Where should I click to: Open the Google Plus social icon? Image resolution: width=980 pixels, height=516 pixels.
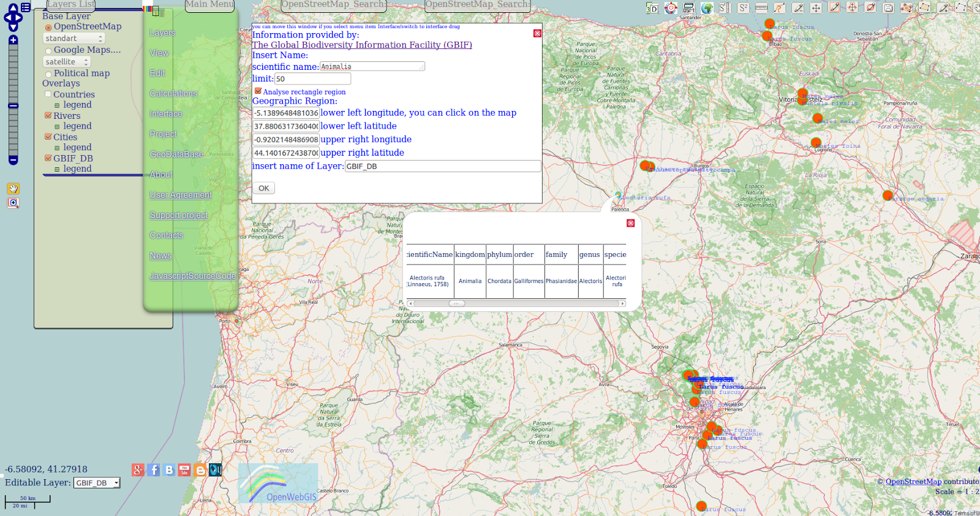pyautogui.click(x=138, y=470)
